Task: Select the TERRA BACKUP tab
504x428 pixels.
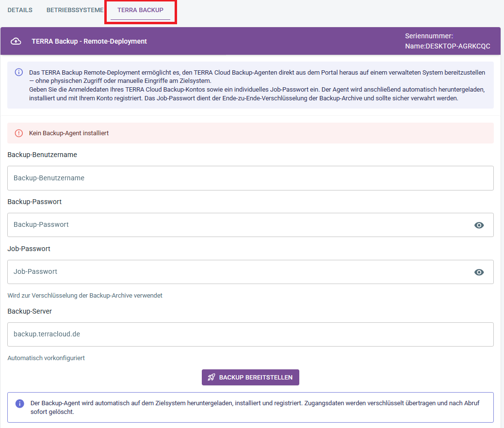Action: pos(140,10)
